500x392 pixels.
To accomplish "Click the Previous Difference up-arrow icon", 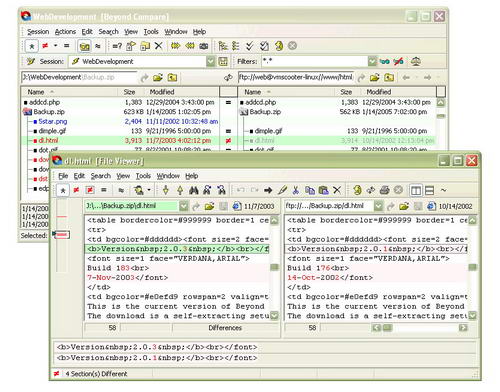I will 180,190.
